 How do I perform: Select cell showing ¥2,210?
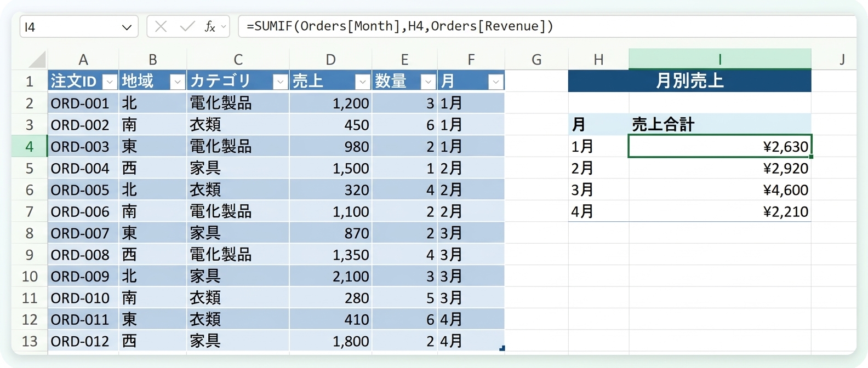point(719,211)
